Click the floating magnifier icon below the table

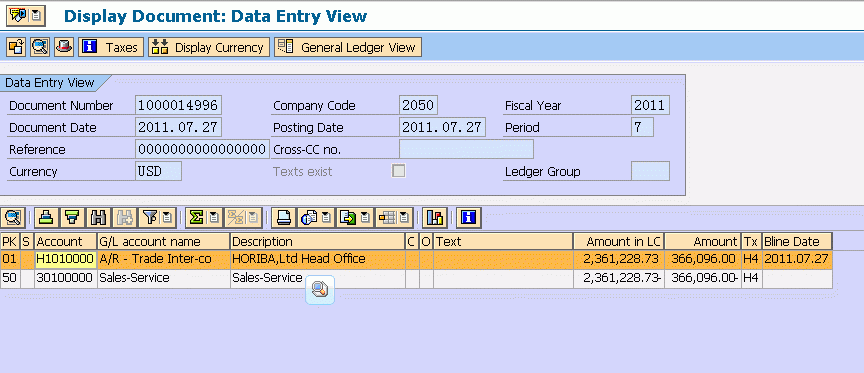click(320, 290)
